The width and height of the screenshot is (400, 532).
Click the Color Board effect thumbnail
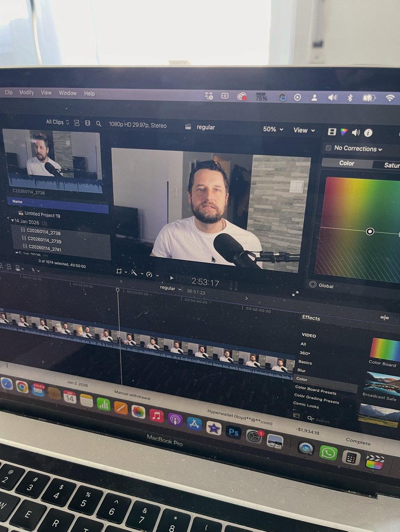384,349
